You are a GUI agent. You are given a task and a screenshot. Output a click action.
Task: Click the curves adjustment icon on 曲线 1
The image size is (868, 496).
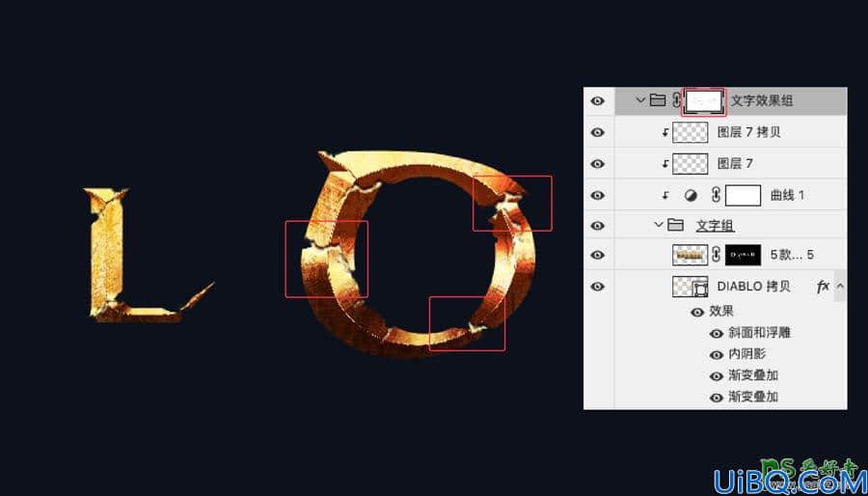[691, 196]
